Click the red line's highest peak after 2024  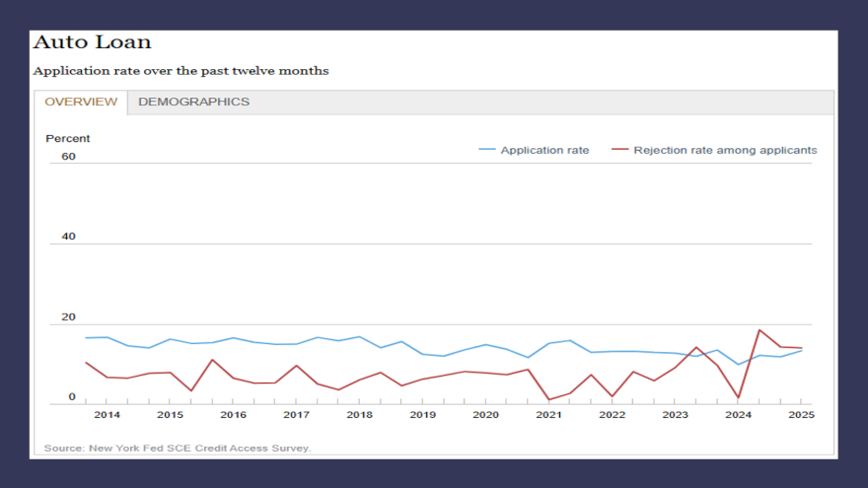tap(759, 330)
